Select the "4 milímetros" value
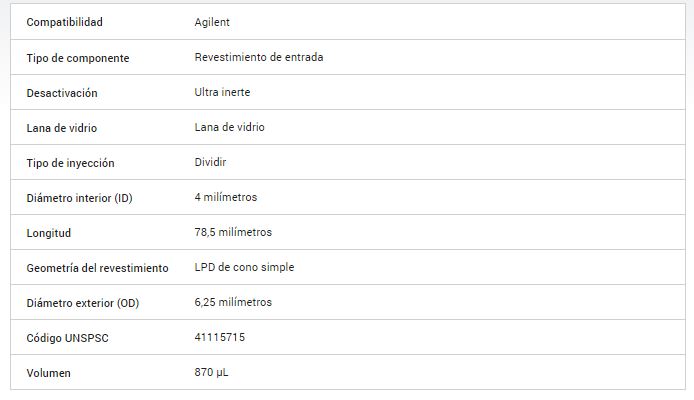The image size is (694, 400). pos(225,197)
